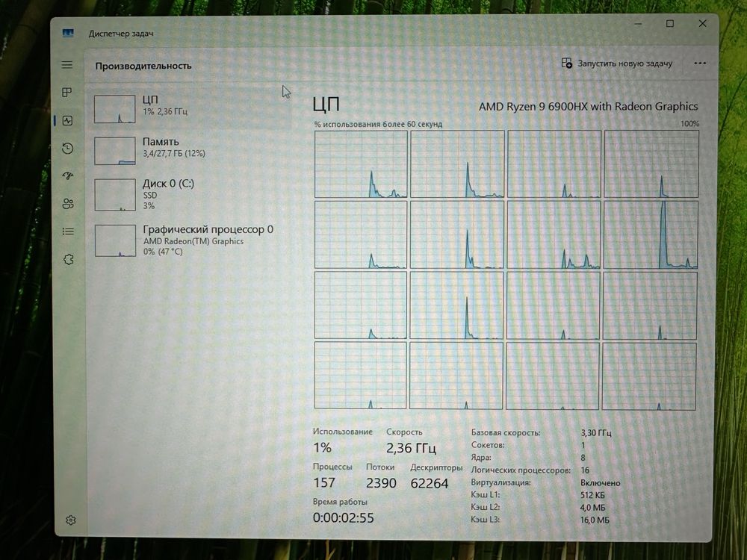Close the Диспетчер задач window
The height and width of the screenshot is (560, 747).
pos(702,23)
